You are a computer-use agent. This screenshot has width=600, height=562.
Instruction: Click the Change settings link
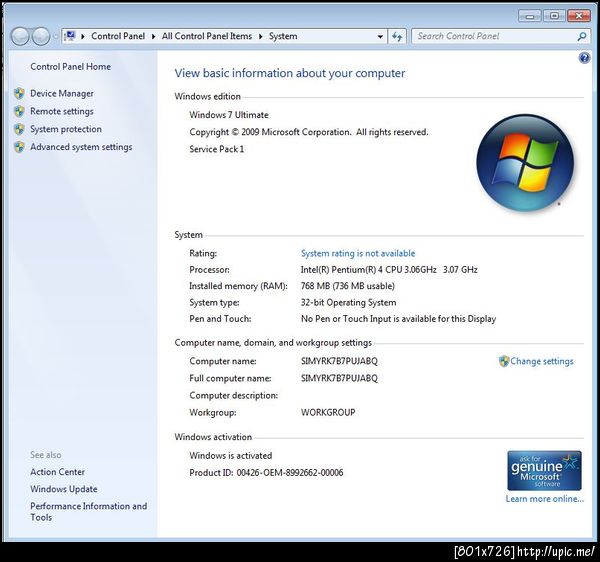541,361
